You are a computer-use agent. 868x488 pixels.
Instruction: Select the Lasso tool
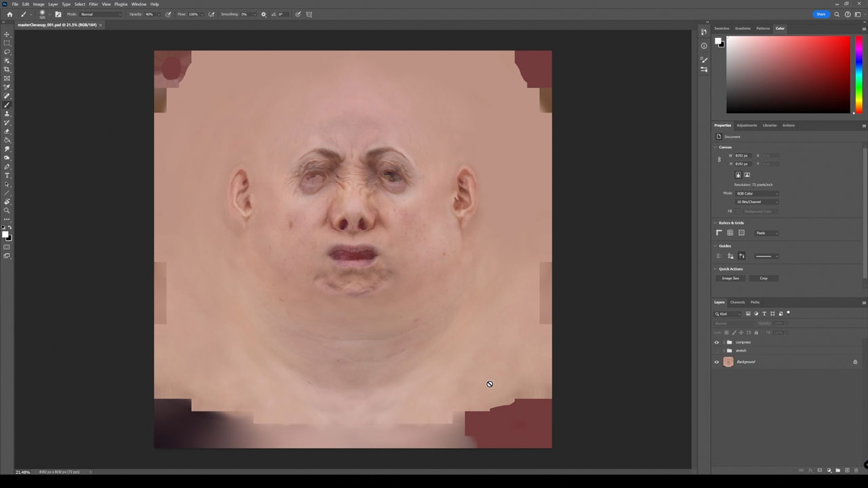coord(7,52)
